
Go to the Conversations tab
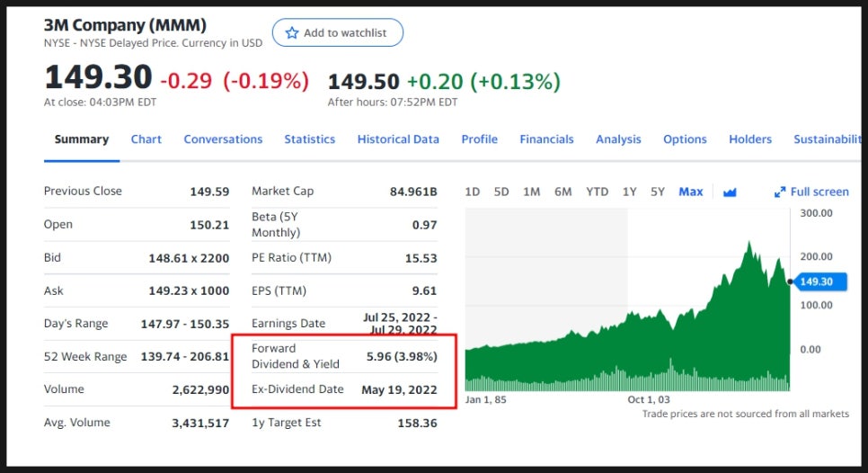coord(223,139)
